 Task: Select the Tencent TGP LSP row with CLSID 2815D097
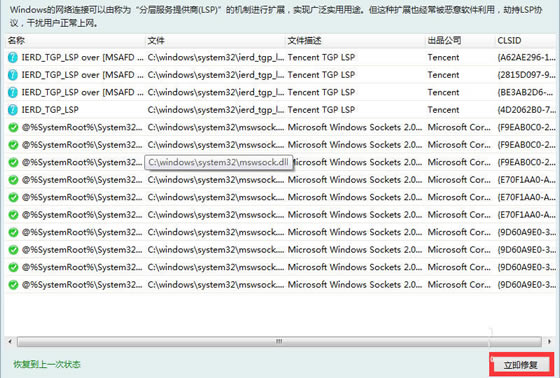tap(281, 75)
